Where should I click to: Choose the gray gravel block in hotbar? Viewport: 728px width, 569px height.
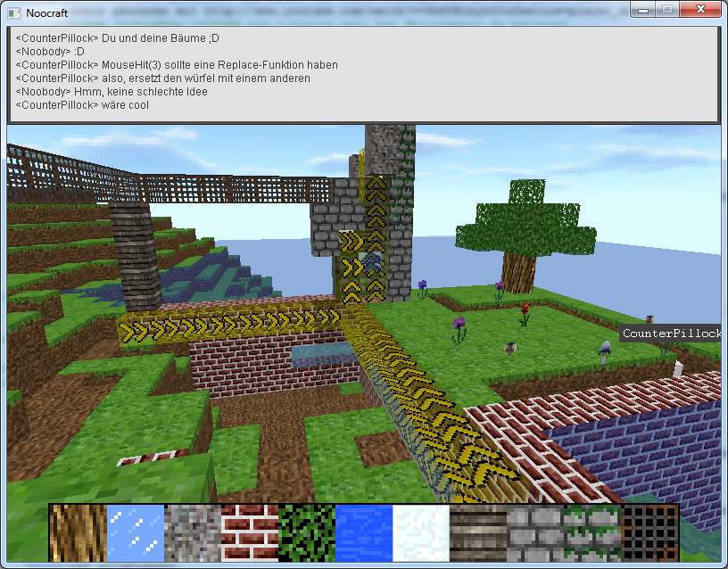[x=193, y=532]
